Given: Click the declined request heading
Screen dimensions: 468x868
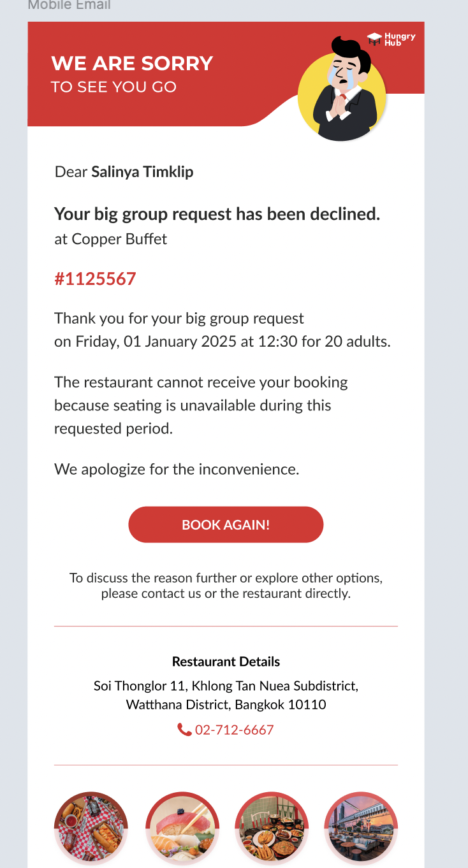Looking at the screenshot, I should [x=217, y=214].
